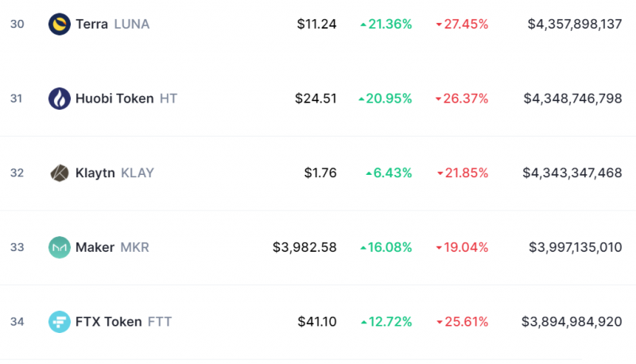Click FTX Token market cap $3,894,984,920
This screenshot has height=364, width=636.
pos(572,322)
